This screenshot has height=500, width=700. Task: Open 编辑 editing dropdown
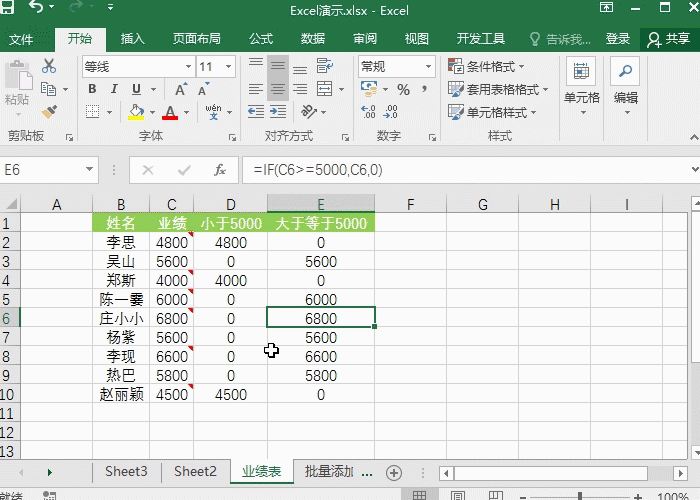point(625,87)
